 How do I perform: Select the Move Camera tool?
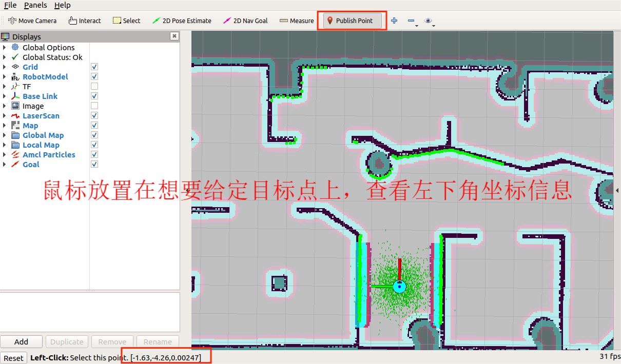coord(32,21)
